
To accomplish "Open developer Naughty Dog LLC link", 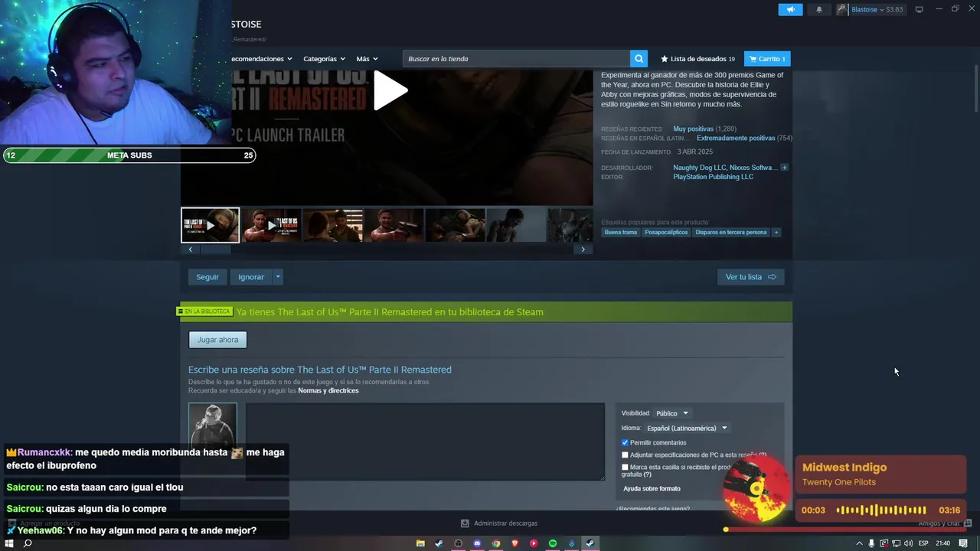I will [x=699, y=168].
